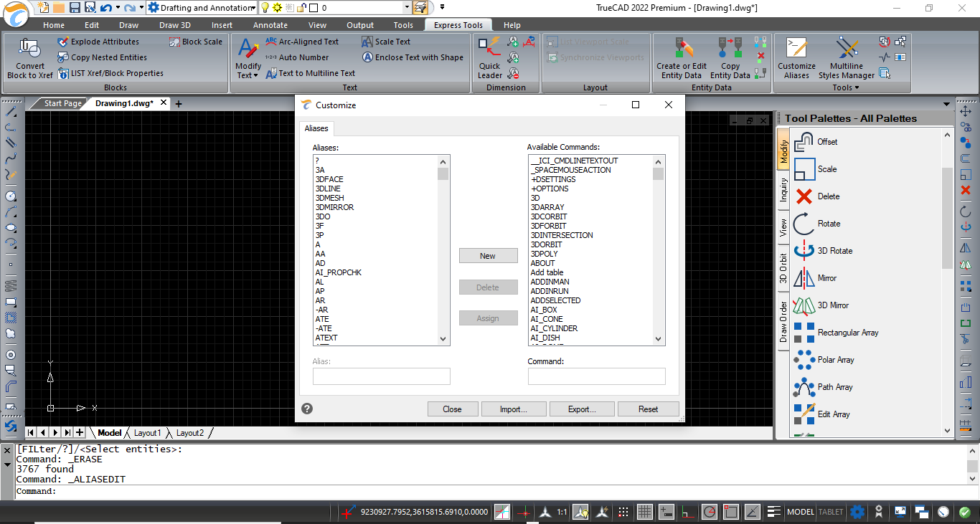Choose Scale from the Modify palette
Screen dimensions: 980x524
pos(816,169)
